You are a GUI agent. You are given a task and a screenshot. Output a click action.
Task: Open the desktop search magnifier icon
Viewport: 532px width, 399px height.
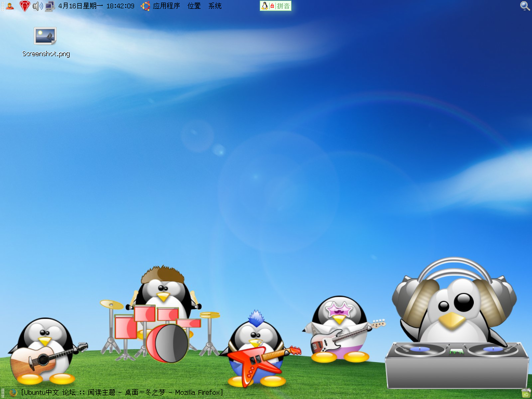525,6
